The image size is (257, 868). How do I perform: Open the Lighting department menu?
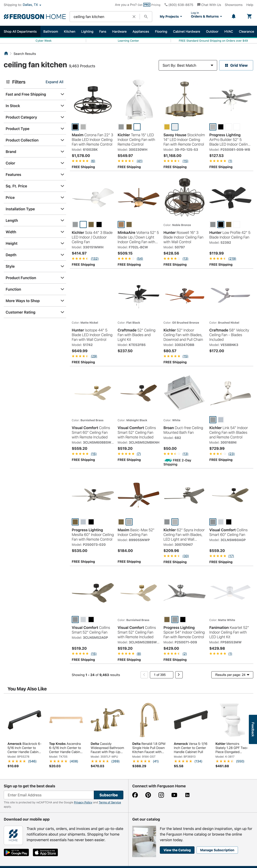(x=87, y=31)
